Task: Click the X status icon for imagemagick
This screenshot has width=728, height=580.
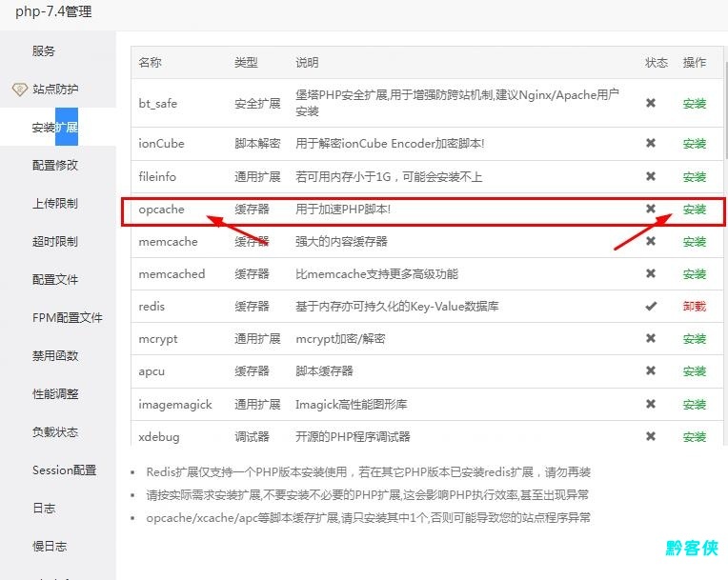Action: coord(651,404)
